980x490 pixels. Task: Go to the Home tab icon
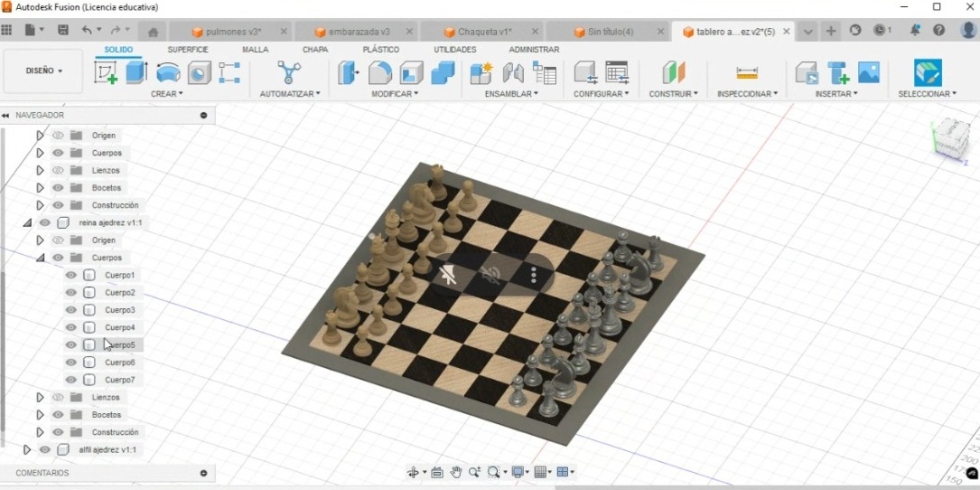pos(153,32)
